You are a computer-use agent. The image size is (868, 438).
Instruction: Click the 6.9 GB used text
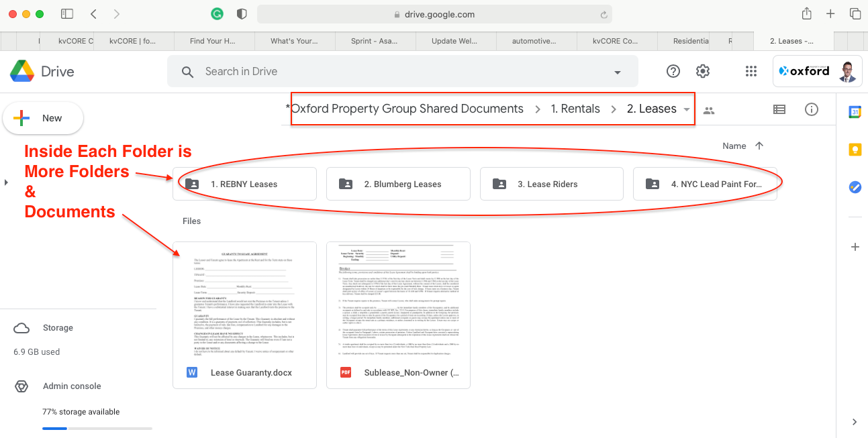pyautogui.click(x=37, y=351)
